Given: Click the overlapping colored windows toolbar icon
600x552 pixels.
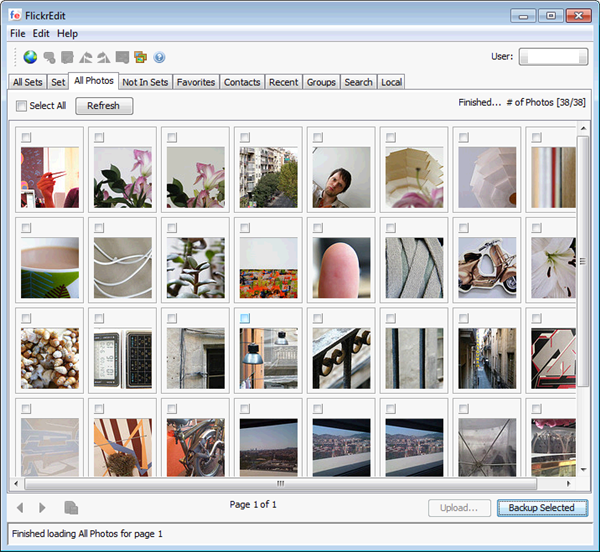Looking at the screenshot, I should [140, 57].
